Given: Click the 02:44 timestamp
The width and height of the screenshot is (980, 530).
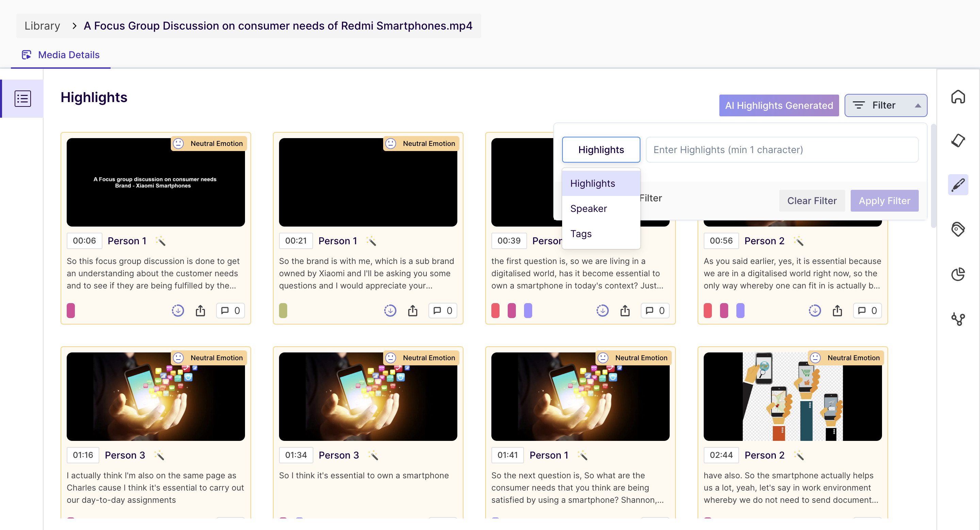Looking at the screenshot, I should coord(721,455).
